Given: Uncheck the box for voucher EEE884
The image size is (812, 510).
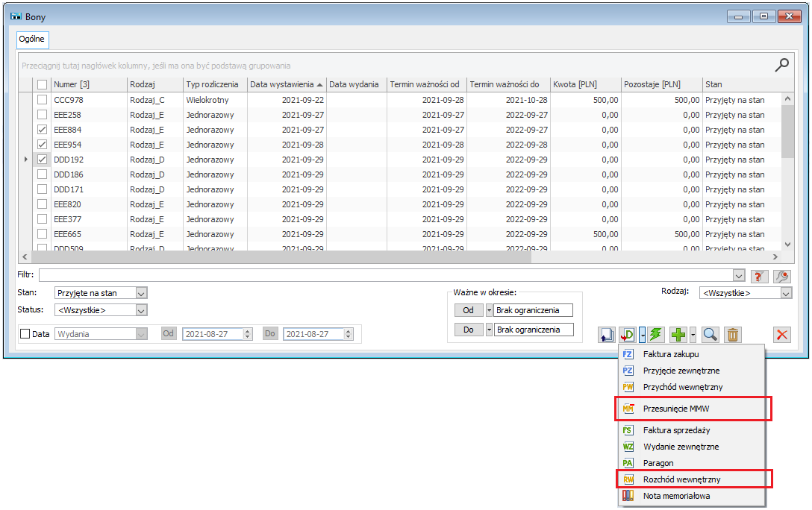Looking at the screenshot, I should [x=43, y=130].
